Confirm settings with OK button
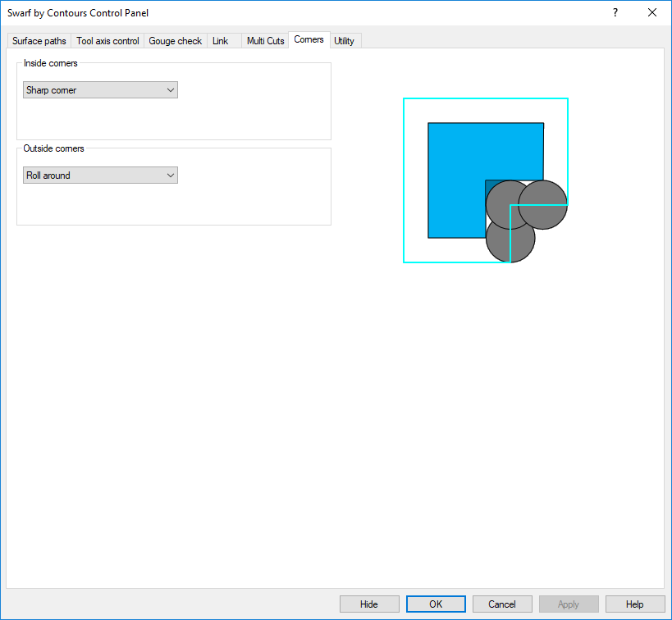 (436, 604)
